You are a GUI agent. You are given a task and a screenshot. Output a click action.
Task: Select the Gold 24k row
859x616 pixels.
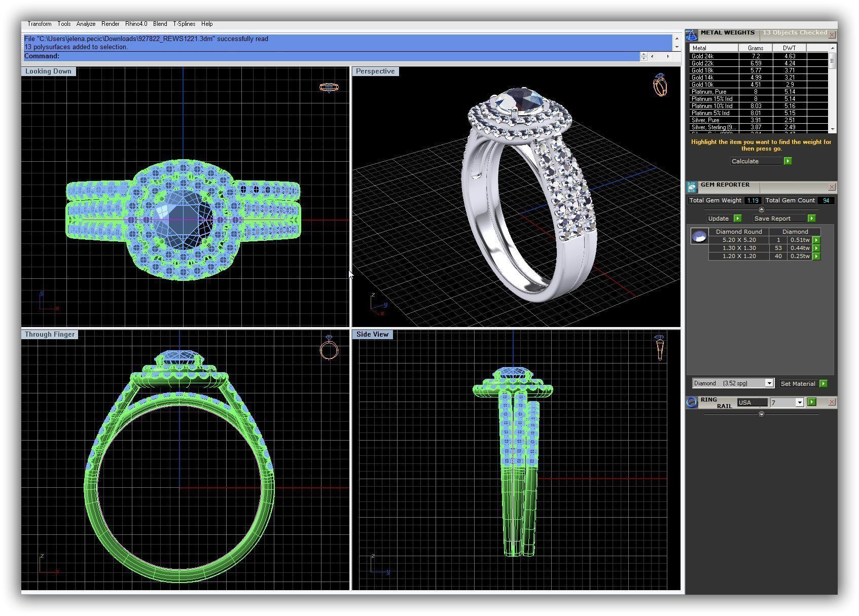(759, 56)
